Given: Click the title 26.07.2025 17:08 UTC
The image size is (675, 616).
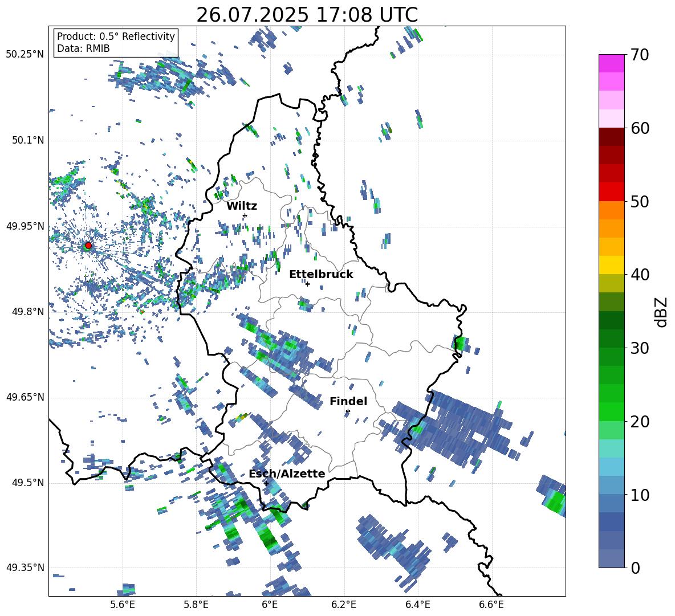Looking at the screenshot, I should (x=307, y=15).
